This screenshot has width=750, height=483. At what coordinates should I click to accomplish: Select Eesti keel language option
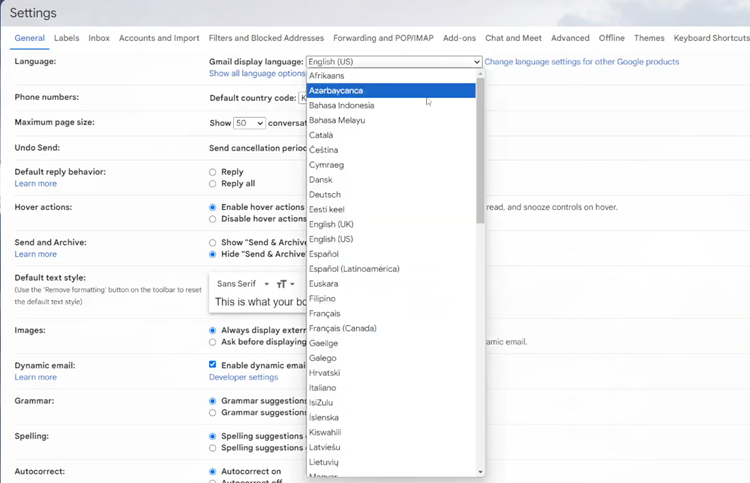pos(391,209)
